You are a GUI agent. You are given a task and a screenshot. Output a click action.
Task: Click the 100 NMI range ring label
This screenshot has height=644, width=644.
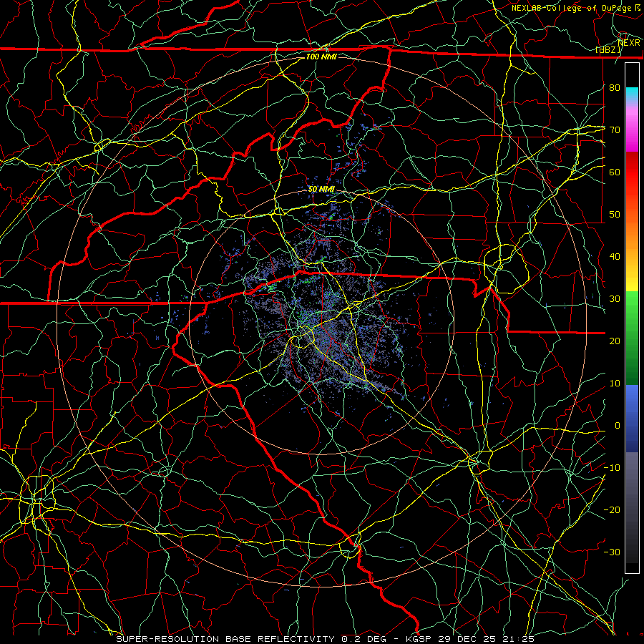[x=321, y=57]
